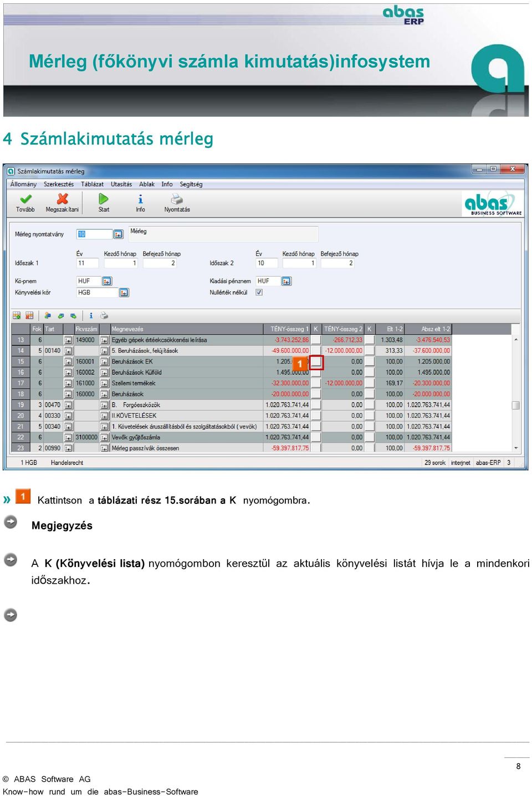
Task: Click 'Handelsrecht' in status bar
Action: pyautogui.click(x=67, y=462)
